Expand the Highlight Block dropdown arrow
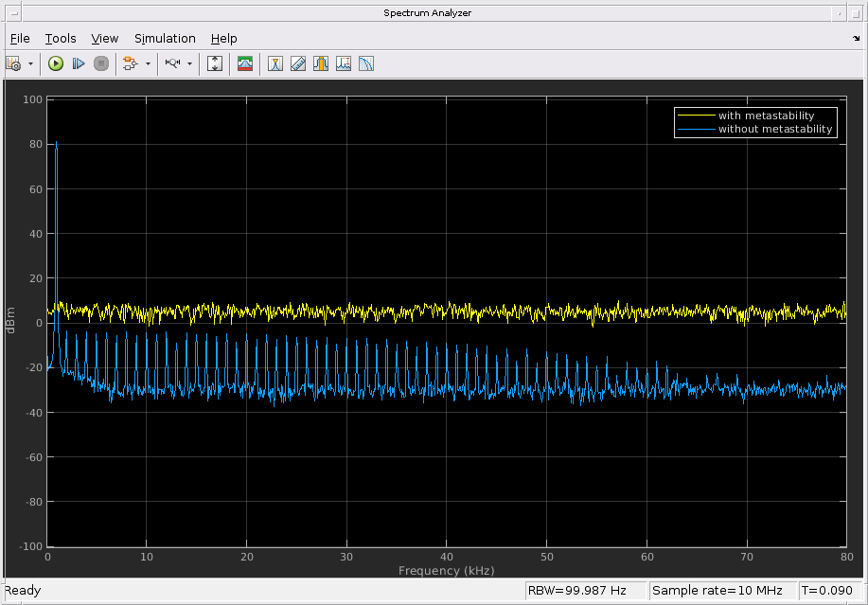 coord(148,63)
